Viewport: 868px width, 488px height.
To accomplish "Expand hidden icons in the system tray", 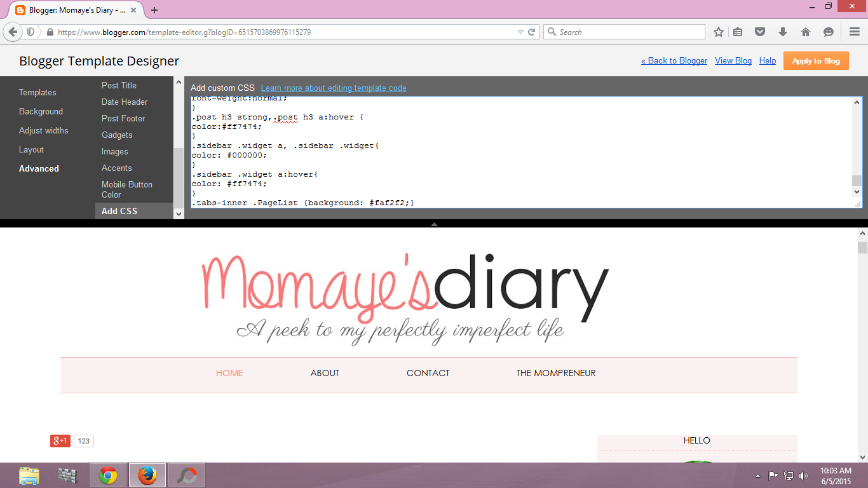I will [x=757, y=475].
